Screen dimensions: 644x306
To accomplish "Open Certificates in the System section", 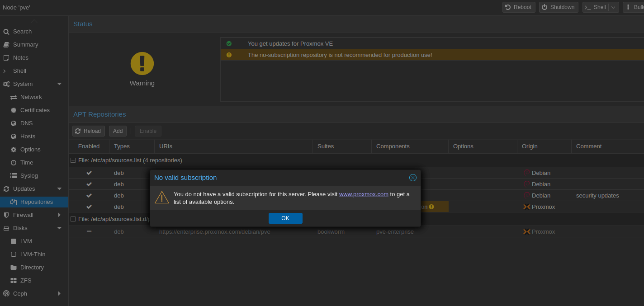I will (34, 110).
